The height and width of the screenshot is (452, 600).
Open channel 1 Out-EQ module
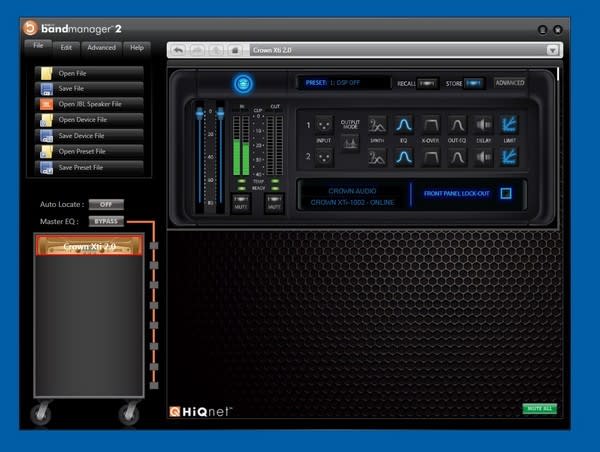pyautogui.click(x=457, y=125)
